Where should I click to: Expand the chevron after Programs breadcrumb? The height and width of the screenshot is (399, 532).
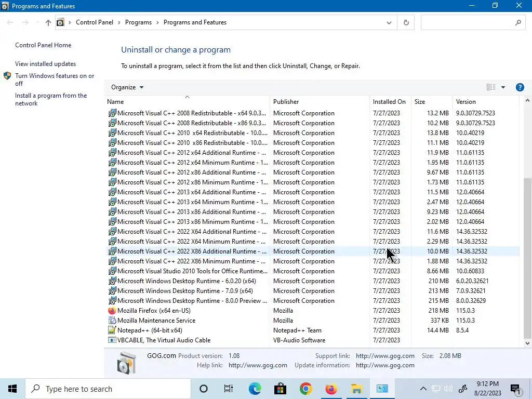click(x=158, y=22)
